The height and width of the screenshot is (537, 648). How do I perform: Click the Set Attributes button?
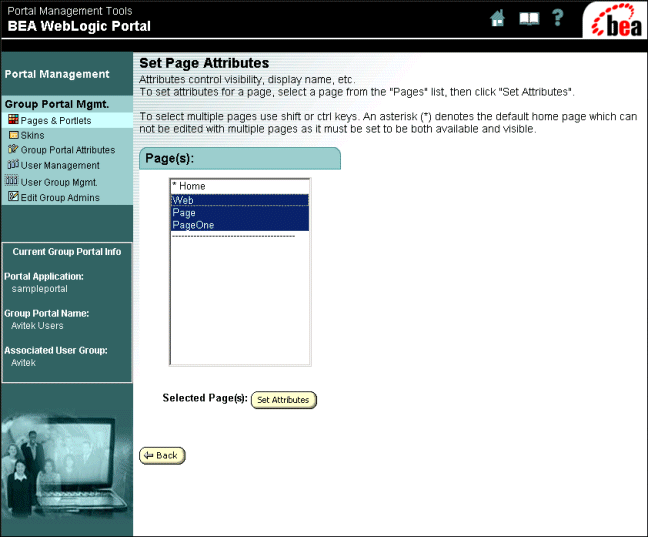284,400
